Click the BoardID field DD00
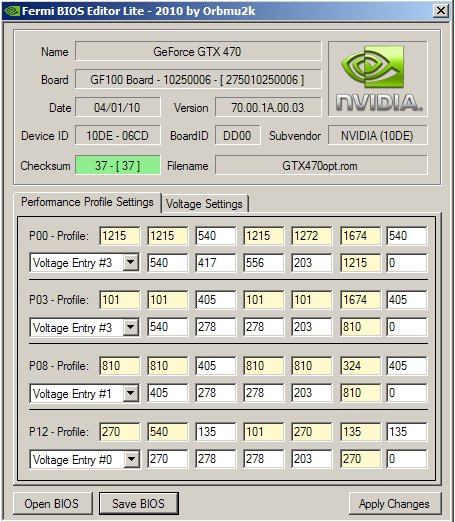Viewport: 455px width, 522px height. click(238, 135)
